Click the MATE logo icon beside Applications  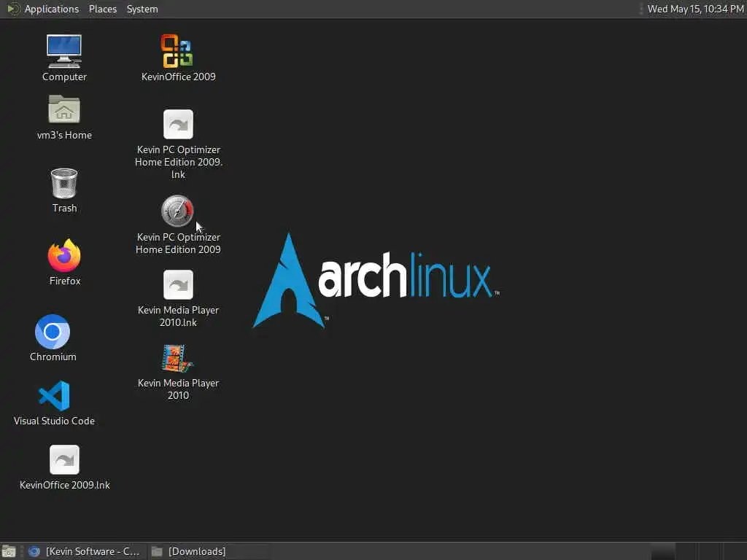(14, 9)
